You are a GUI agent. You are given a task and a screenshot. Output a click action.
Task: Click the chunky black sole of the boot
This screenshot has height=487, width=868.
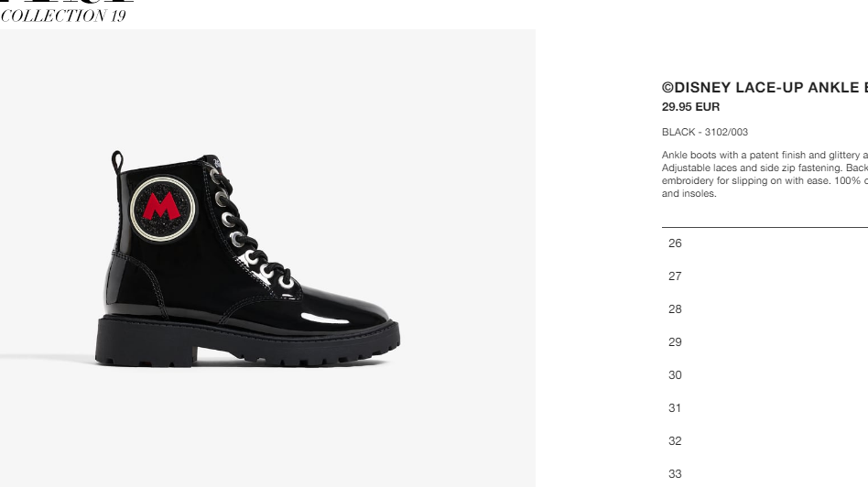coord(247,342)
